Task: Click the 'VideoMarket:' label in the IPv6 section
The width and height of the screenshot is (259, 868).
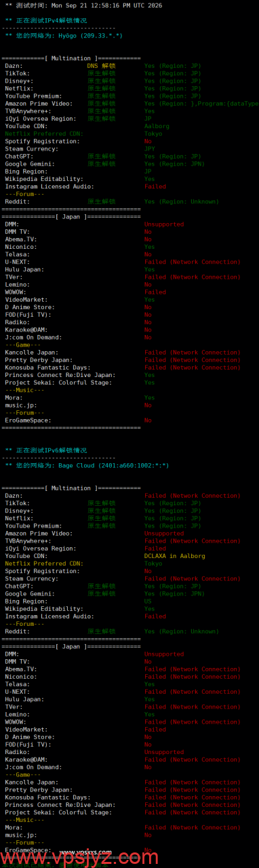Action: (x=26, y=730)
